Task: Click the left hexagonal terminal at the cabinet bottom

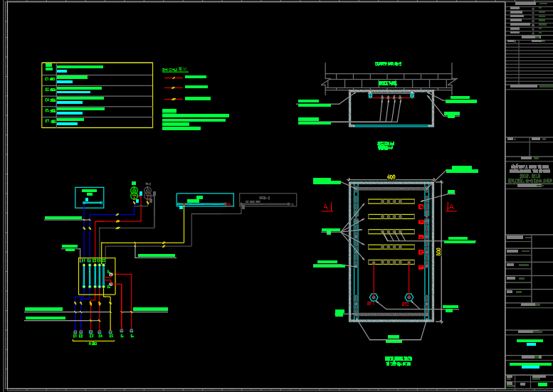Action: pos(374,297)
